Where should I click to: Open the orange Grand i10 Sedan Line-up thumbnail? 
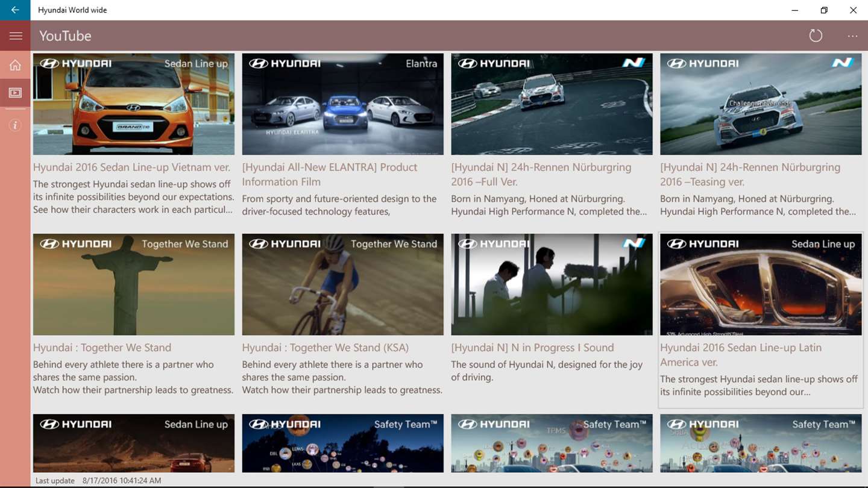[x=134, y=104]
